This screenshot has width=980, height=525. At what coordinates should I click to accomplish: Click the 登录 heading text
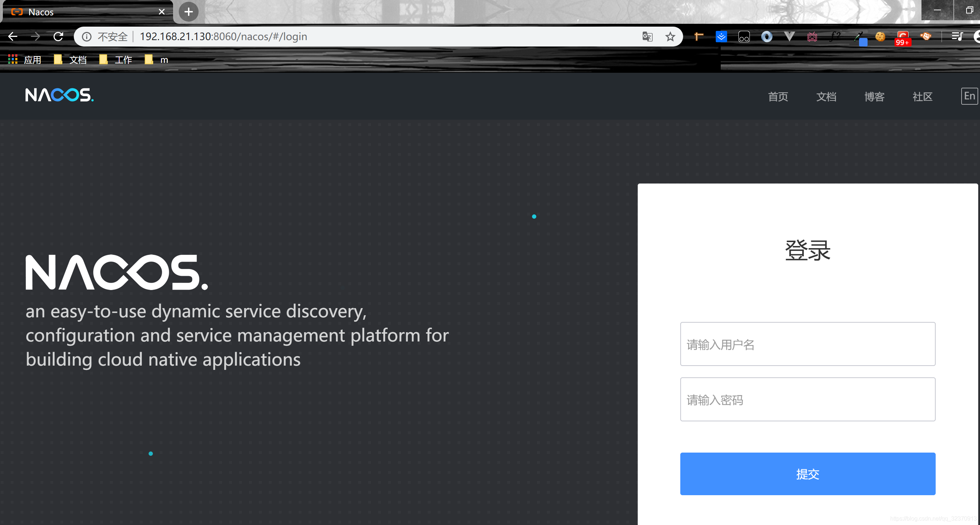pyautogui.click(x=808, y=251)
